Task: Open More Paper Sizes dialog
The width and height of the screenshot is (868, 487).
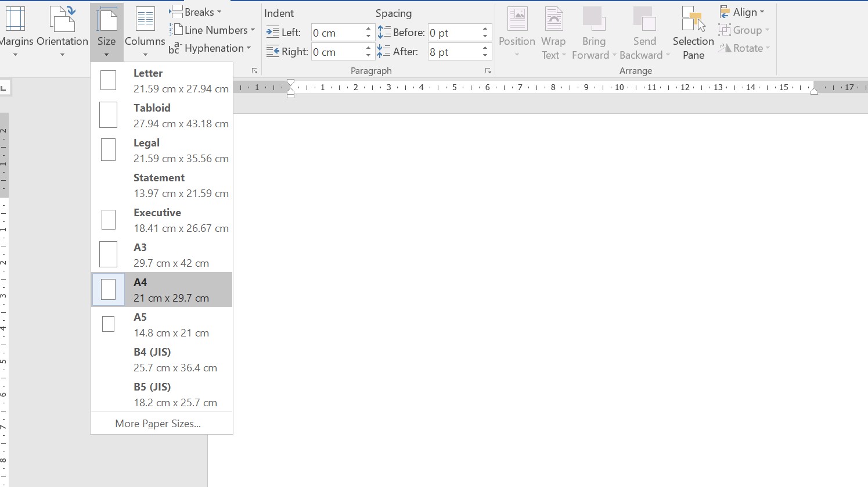Action: pos(158,424)
